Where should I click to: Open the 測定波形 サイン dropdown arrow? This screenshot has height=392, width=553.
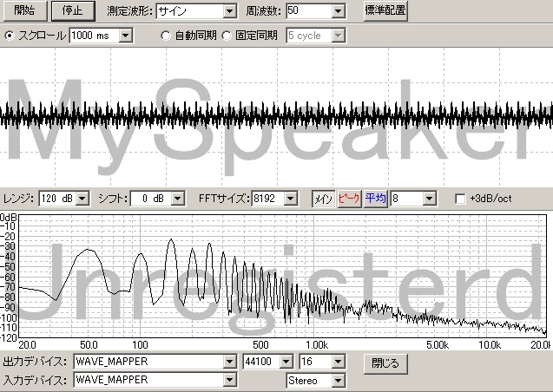(229, 11)
